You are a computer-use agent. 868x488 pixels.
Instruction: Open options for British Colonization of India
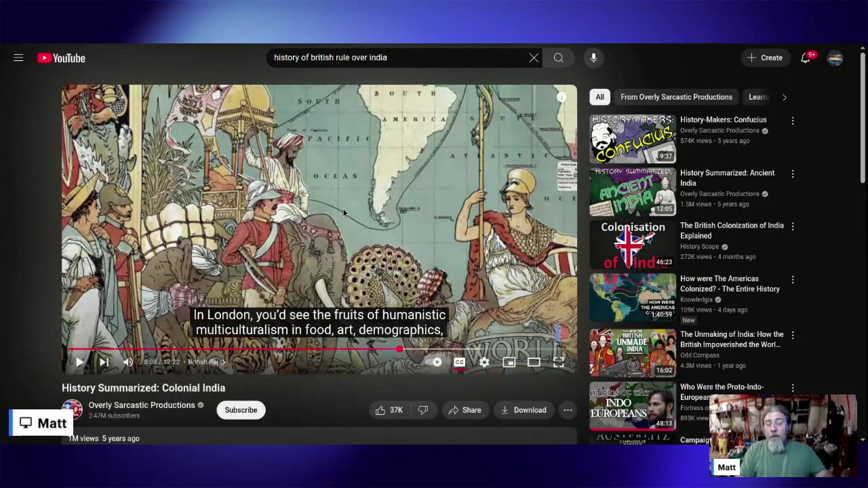(x=793, y=226)
